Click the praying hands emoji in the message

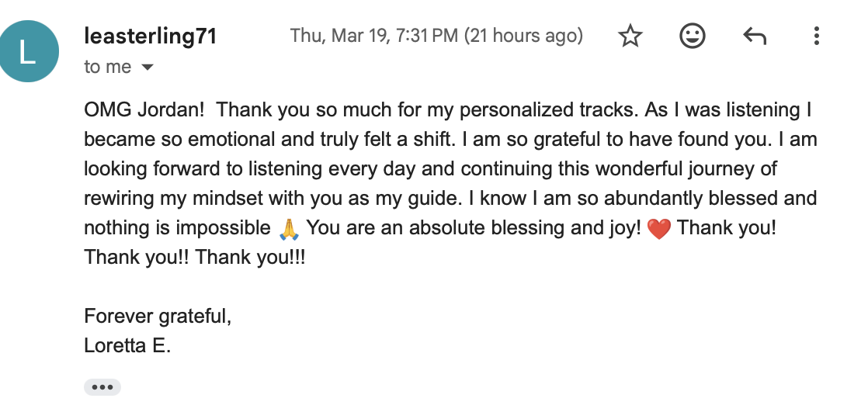(x=288, y=229)
